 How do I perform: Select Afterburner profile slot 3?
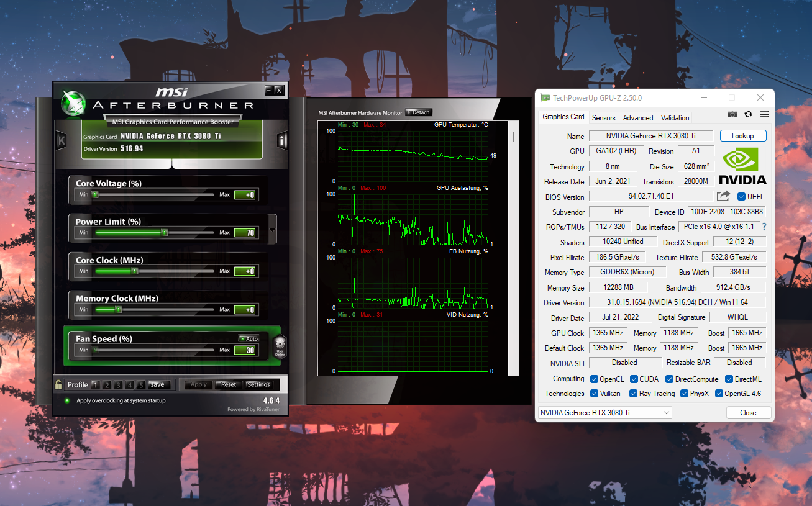(118, 384)
